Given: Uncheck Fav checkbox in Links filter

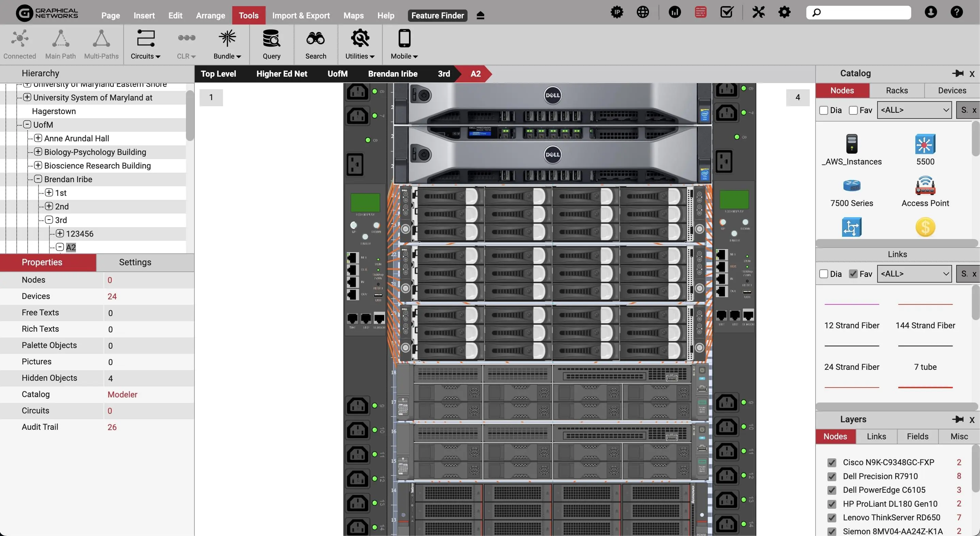Looking at the screenshot, I should (853, 274).
